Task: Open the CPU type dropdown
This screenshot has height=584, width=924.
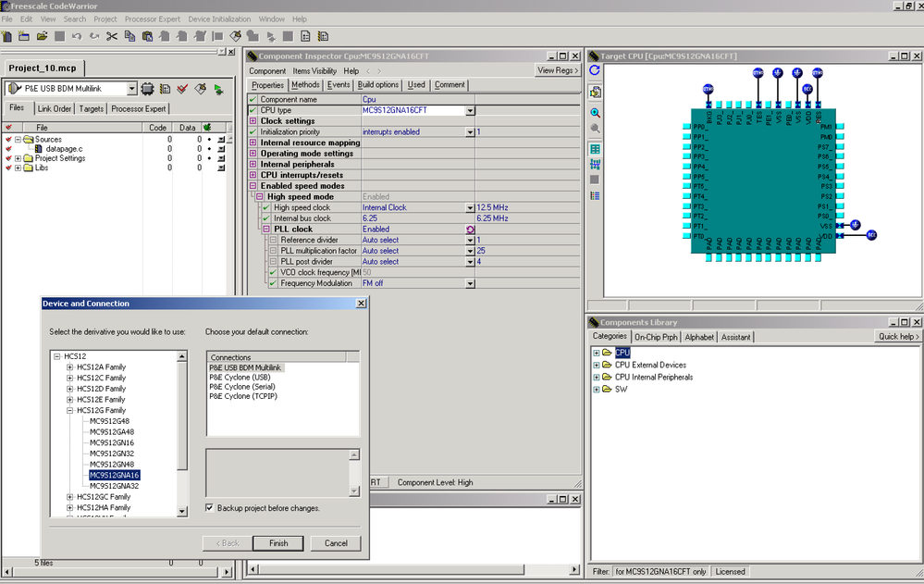Action: 470,111
